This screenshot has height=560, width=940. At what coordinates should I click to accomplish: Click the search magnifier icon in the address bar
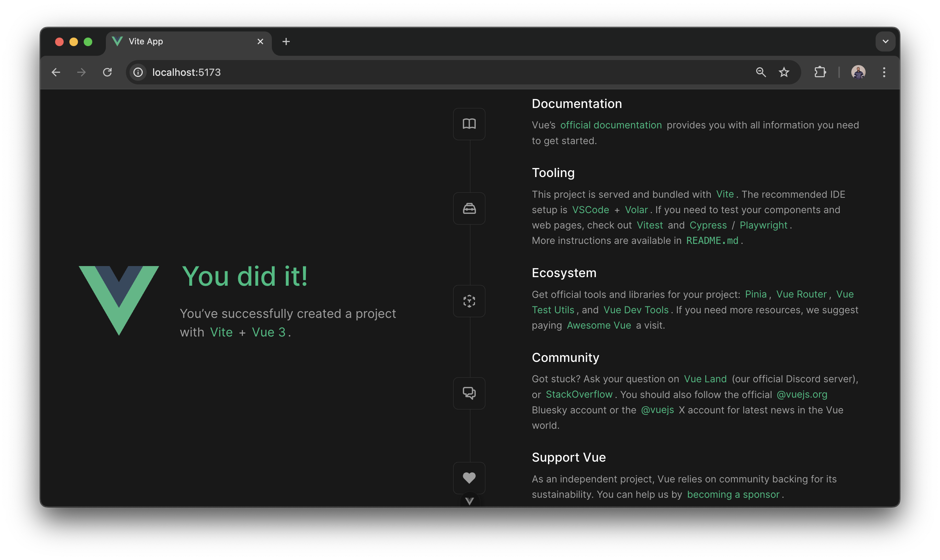point(761,72)
